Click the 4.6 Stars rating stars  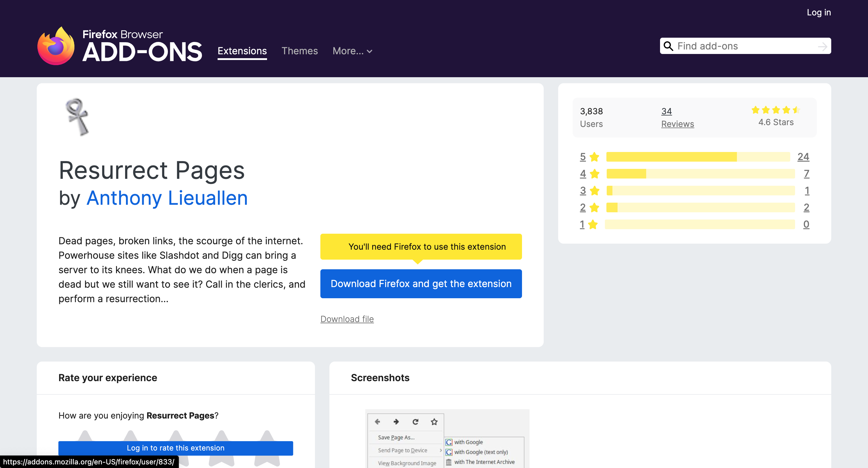pyautogui.click(x=776, y=110)
